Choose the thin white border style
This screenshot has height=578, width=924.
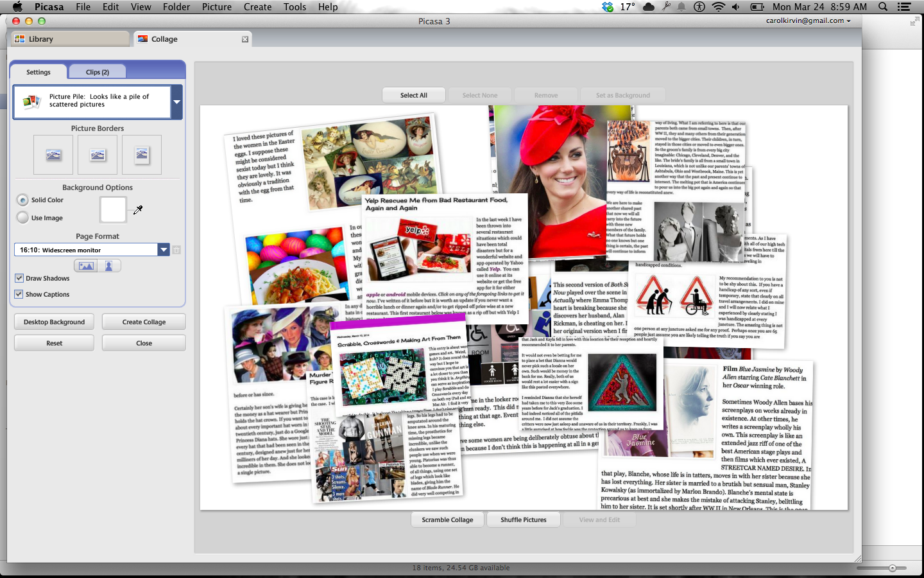click(98, 155)
